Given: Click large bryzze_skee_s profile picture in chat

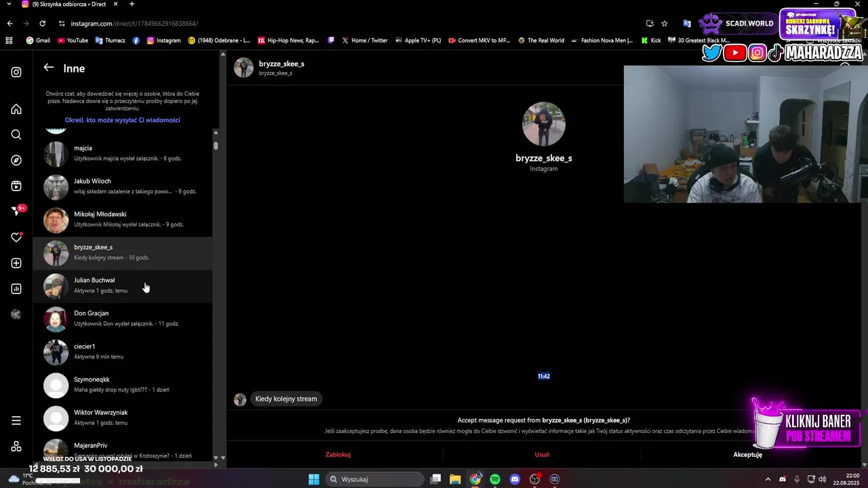Looking at the screenshot, I should click(x=544, y=124).
